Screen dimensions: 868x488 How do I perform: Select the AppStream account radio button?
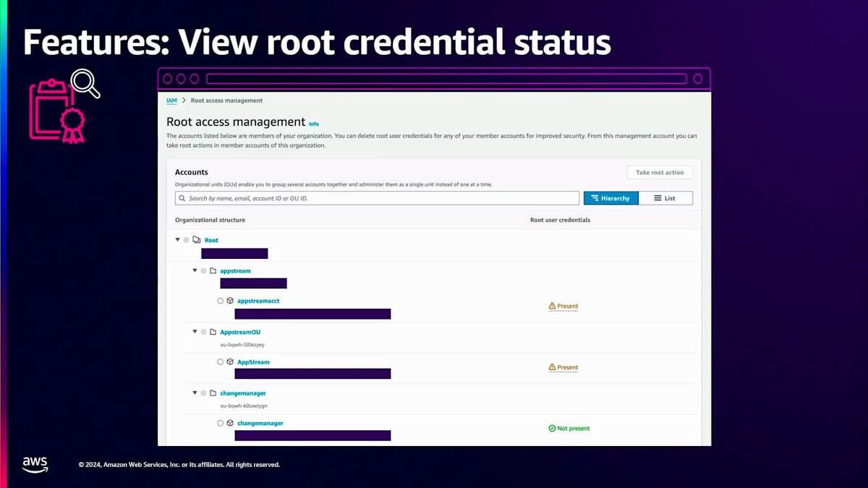(221, 361)
